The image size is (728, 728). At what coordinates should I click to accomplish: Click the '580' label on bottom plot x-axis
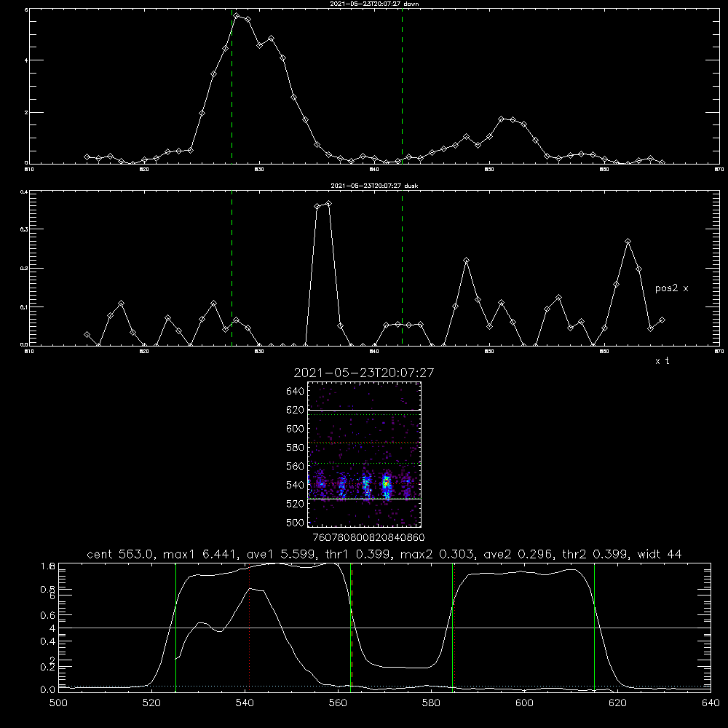click(x=431, y=703)
